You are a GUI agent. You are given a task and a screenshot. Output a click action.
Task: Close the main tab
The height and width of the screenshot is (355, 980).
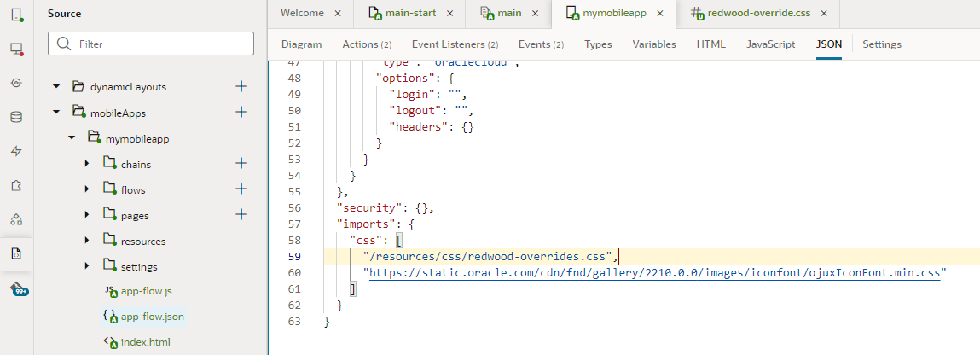point(536,13)
